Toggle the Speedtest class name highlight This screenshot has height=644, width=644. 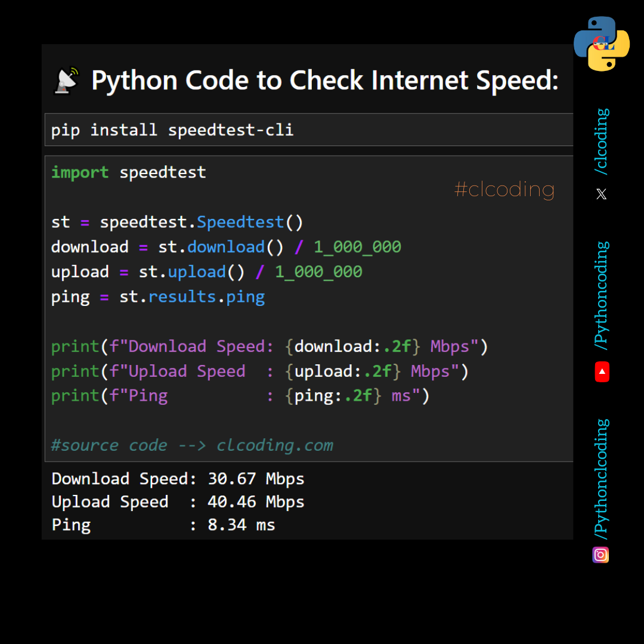click(x=240, y=221)
